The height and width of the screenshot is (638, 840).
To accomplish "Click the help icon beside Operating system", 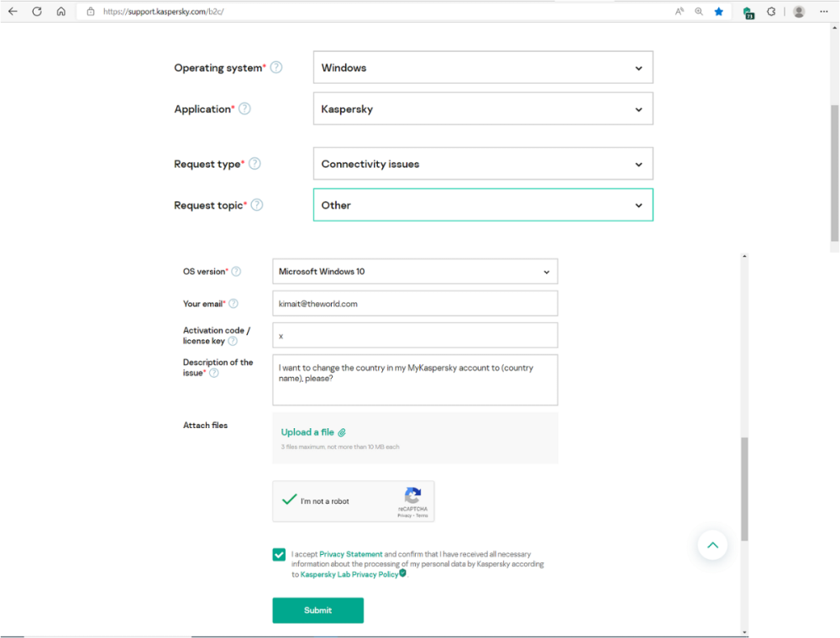I will 276,68.
